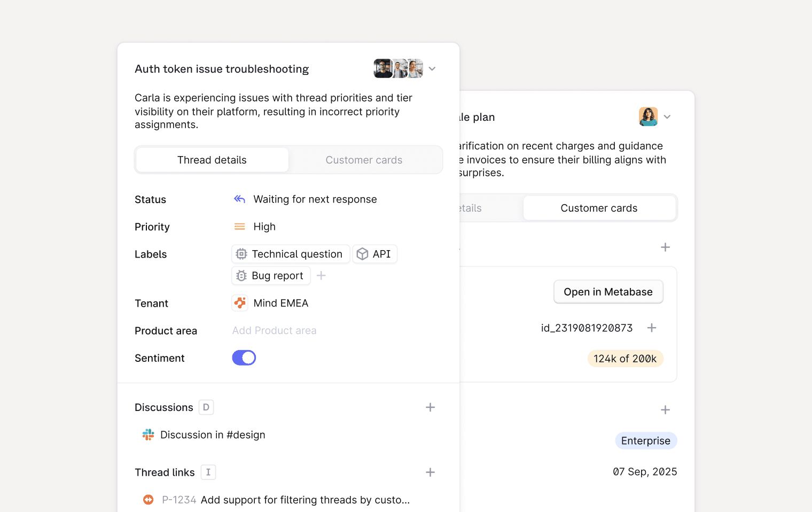Switch to Thread details tab
Viewport: 812px width, 512px height.
point(212,160)
